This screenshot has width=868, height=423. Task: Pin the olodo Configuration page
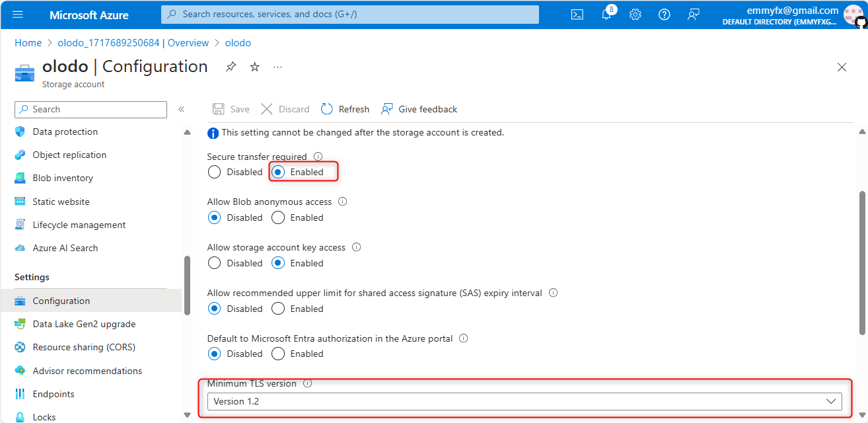(x=231, y=67)
